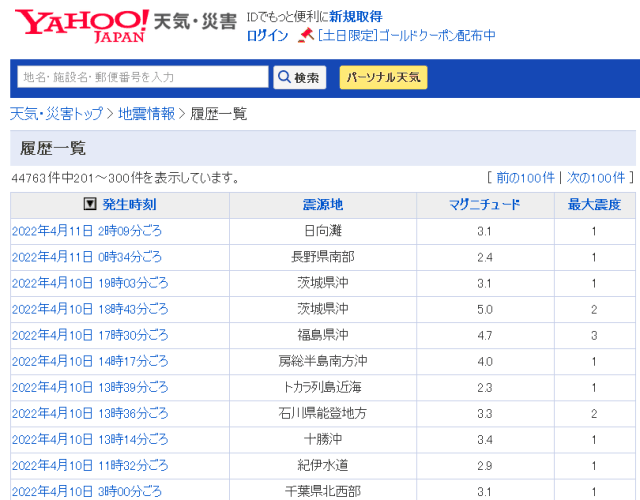This screenshot has height=500, width=640.
Task: Open 2022年4月10日 19時03分ごろ earthquake entry
Action: [x=90, y=283]
